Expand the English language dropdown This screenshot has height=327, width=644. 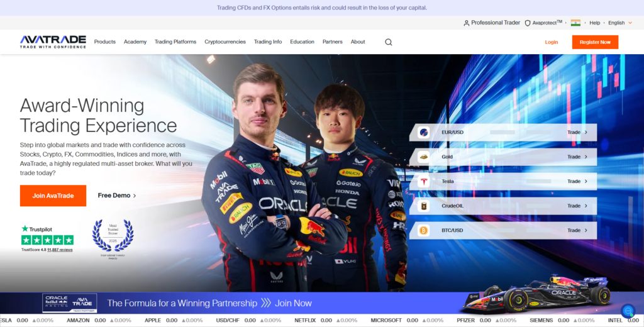pos(619,23)
